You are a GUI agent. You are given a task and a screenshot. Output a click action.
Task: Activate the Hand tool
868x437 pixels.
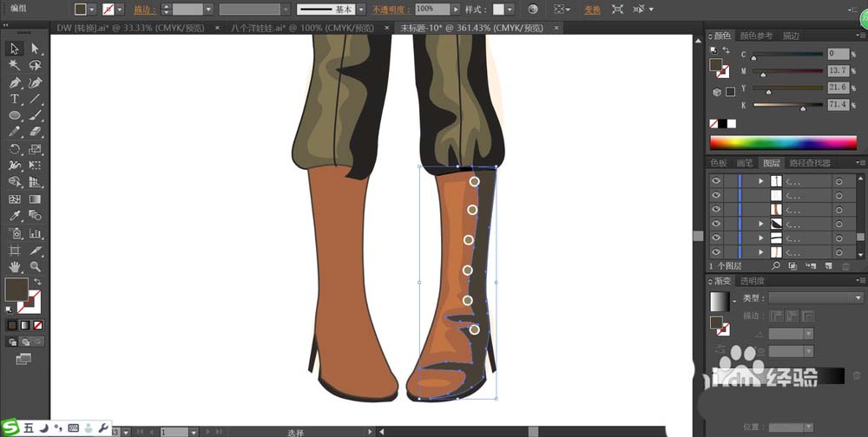coord(15,267)
